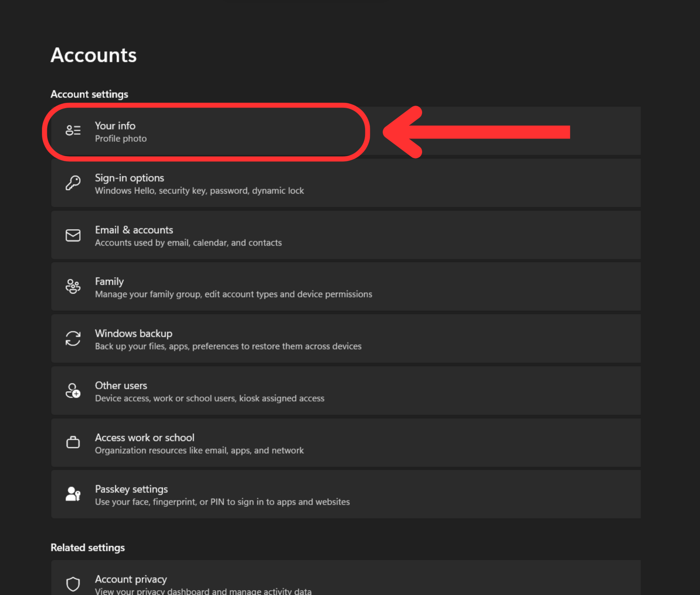
Task: Open Access work or school
Action: [144, 437]
